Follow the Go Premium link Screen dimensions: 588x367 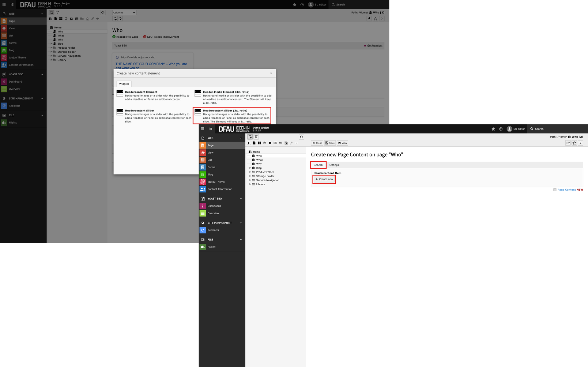click(x=375, y=46)
